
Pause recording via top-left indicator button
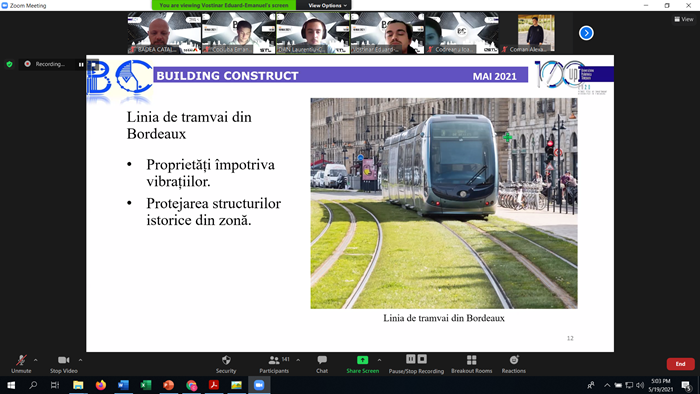(x=81, y=64)
